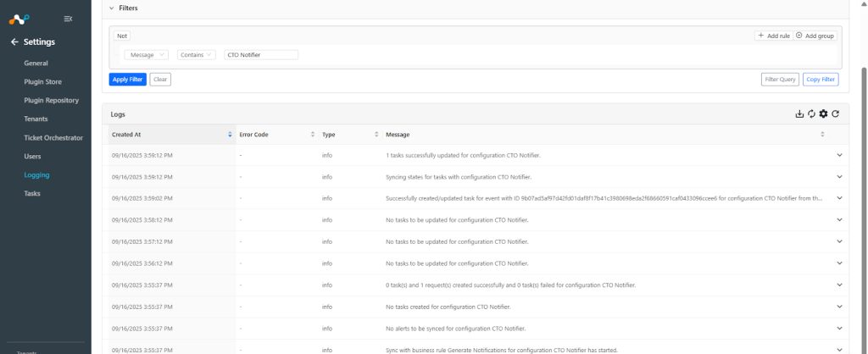Viewport: 868px width, 354px height.
Task: Open the Contains operator dropdown
Action: [x=197, y=55]
